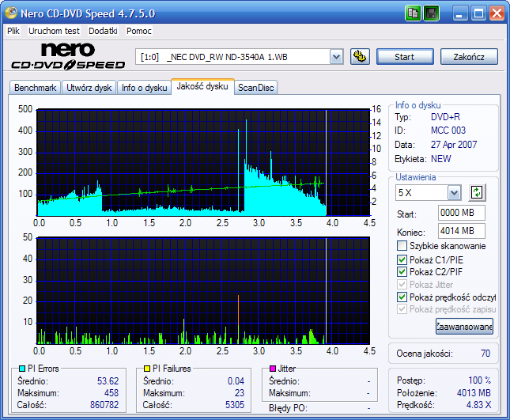Expand the 5 X speed dropdown

(454, 193)
